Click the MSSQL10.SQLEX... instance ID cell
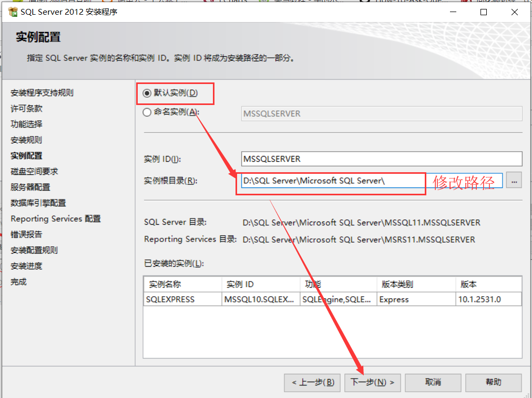 261,299
